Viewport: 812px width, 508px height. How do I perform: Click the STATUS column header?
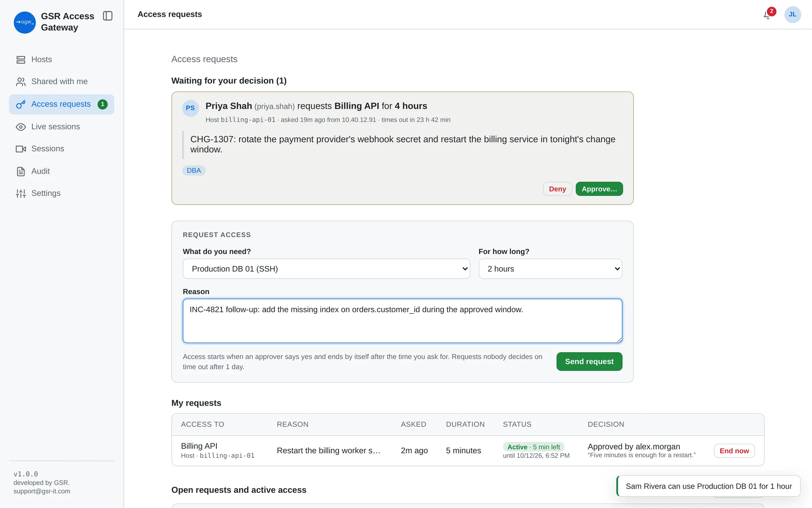(517, 424)
